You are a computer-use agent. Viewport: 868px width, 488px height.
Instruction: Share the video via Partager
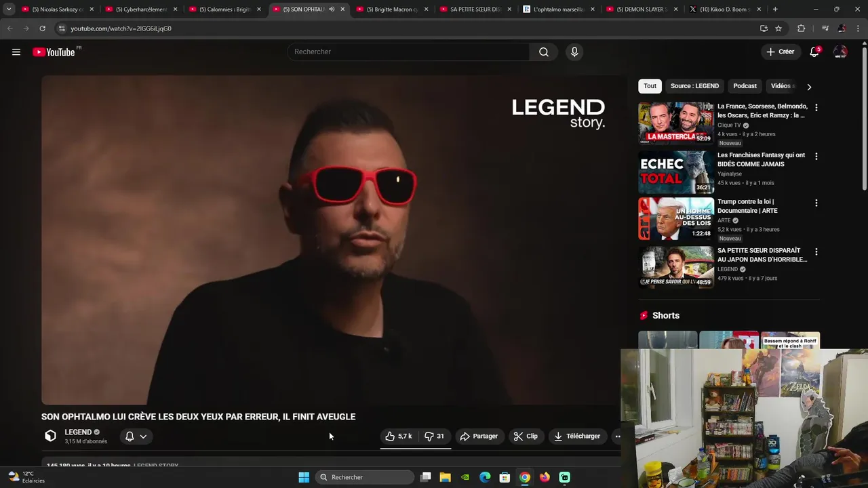coord(479,436)
